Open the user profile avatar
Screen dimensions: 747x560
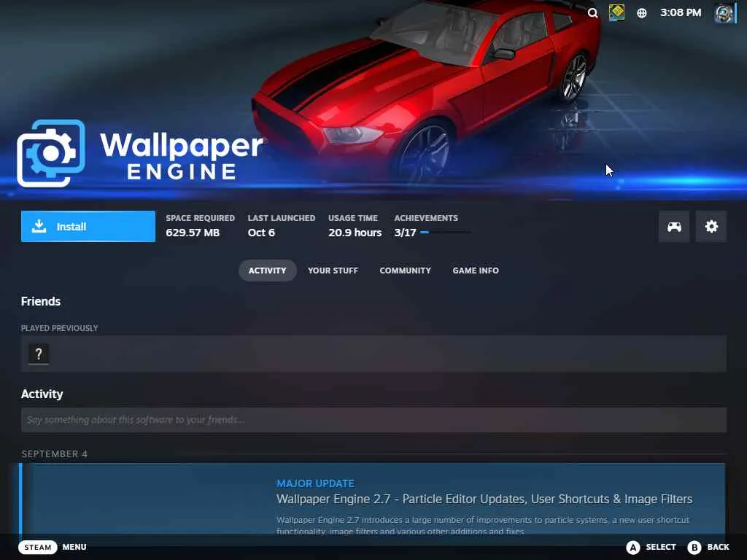[724, 12]
